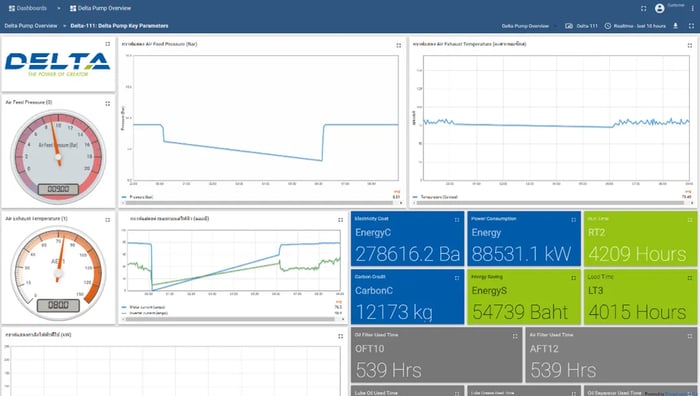Click the AFT12 label

click(544, 349)
